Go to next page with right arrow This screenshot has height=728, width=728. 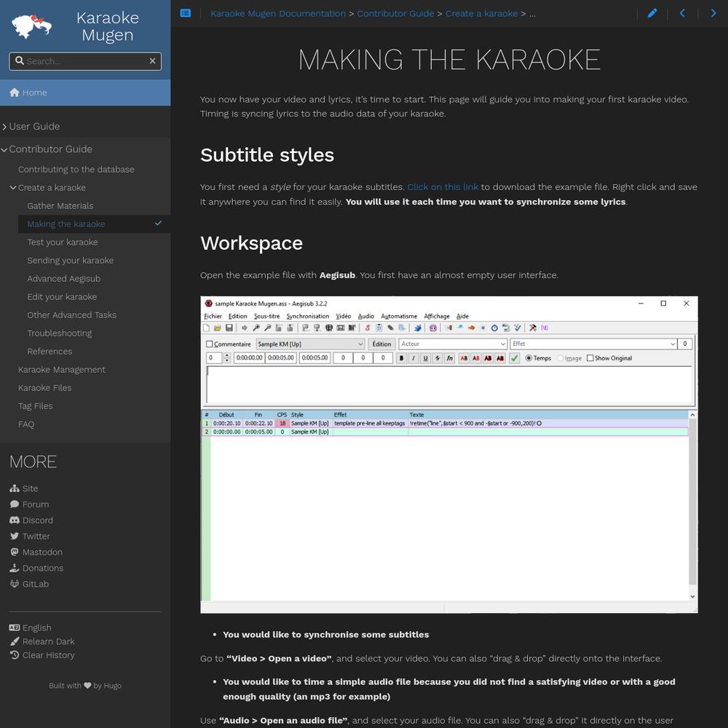point(713,13)
